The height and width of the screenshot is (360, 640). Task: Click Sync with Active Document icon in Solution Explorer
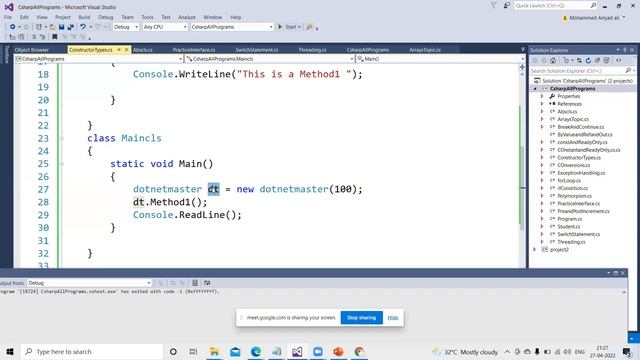(x=579, y=60)
